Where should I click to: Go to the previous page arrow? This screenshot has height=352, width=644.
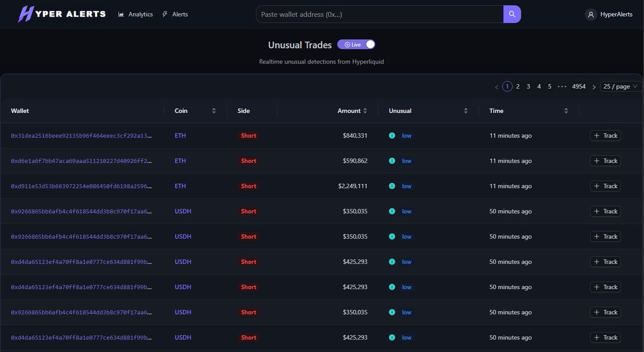coord(496,87)
